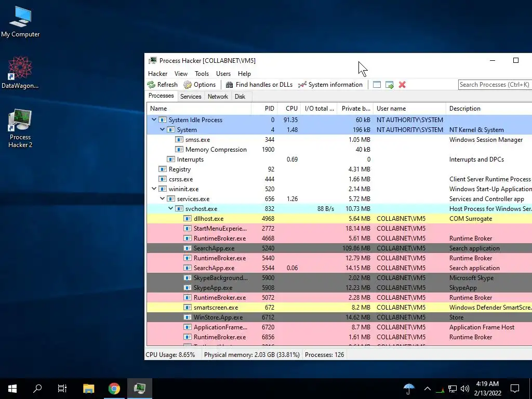Open the DataWagon desktop shortcut
The height and width of the screenshot is (399, 532).
point(20,73)
